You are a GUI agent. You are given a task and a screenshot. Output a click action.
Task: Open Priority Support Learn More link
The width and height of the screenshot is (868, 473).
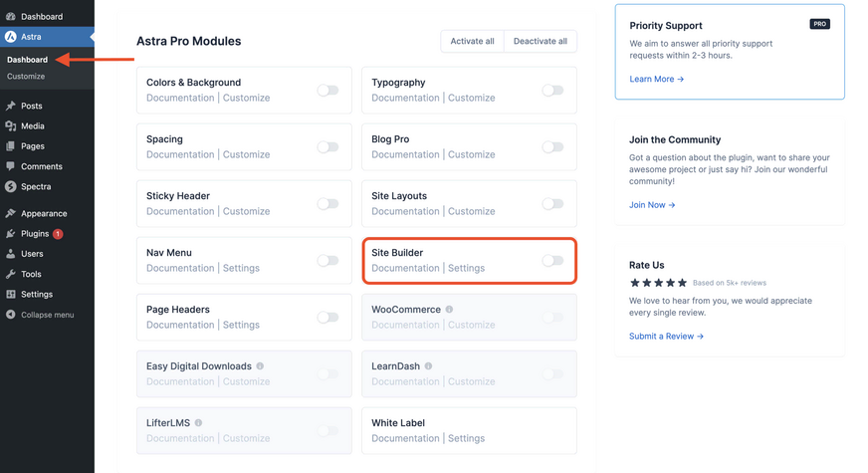pyautogui.click(x=656, y=79)
